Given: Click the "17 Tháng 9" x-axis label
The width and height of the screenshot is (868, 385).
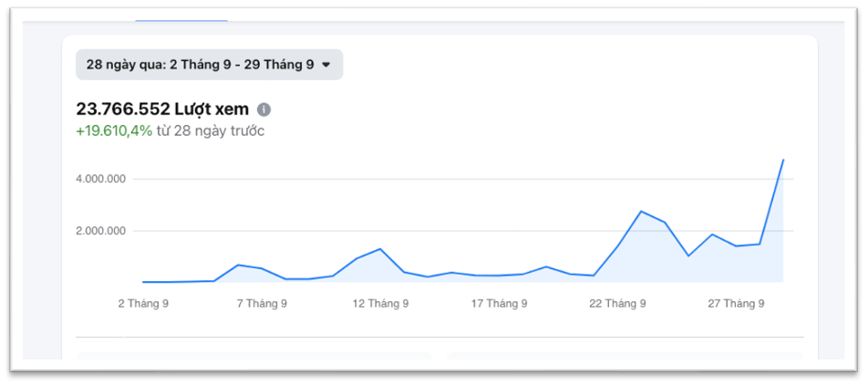Looking at the screenshot, I should click(x=499, y=304).
